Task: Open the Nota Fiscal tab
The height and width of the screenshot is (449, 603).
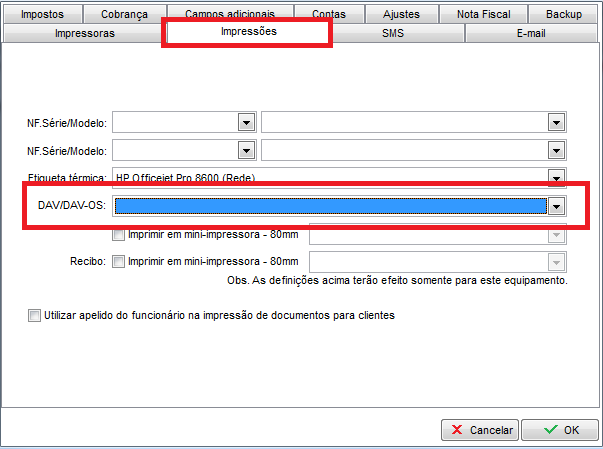Action: 484,15
